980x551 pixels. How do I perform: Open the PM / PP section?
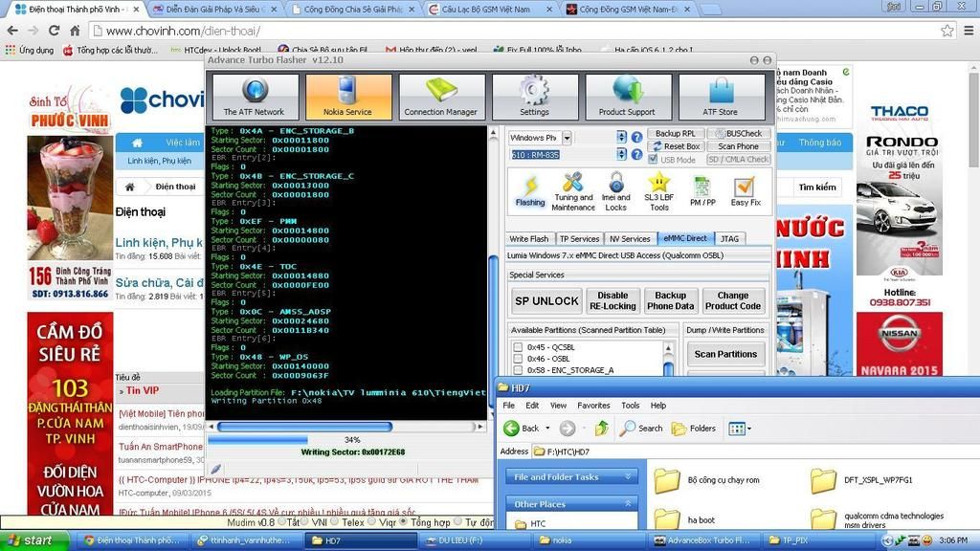702,191
